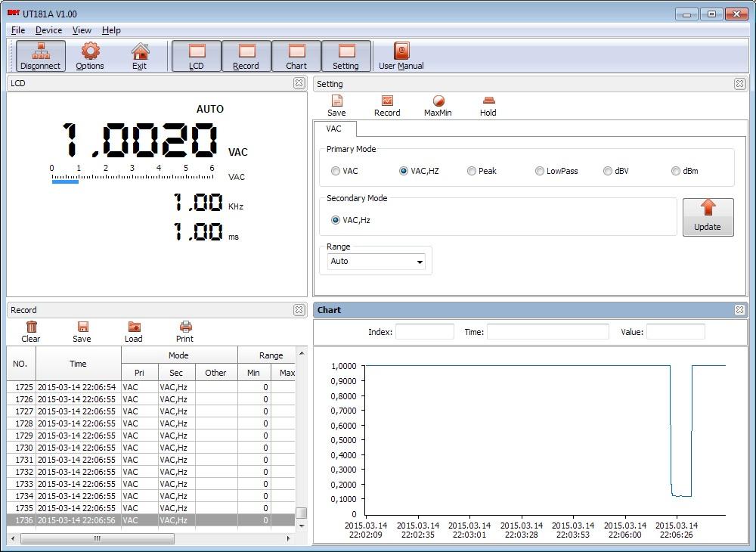
Task: Collapse the LCD panel
Action: pyautogui.click(x=299, y=83)
